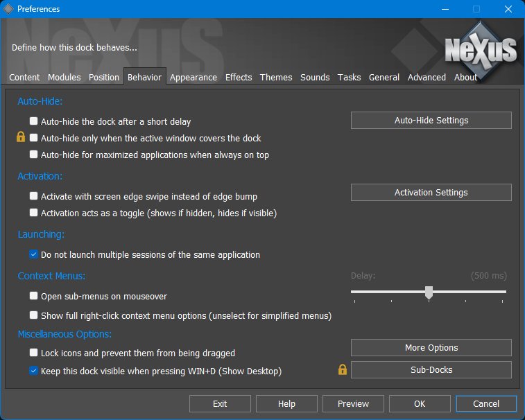Click the Delay slider track at far right end

504,292
